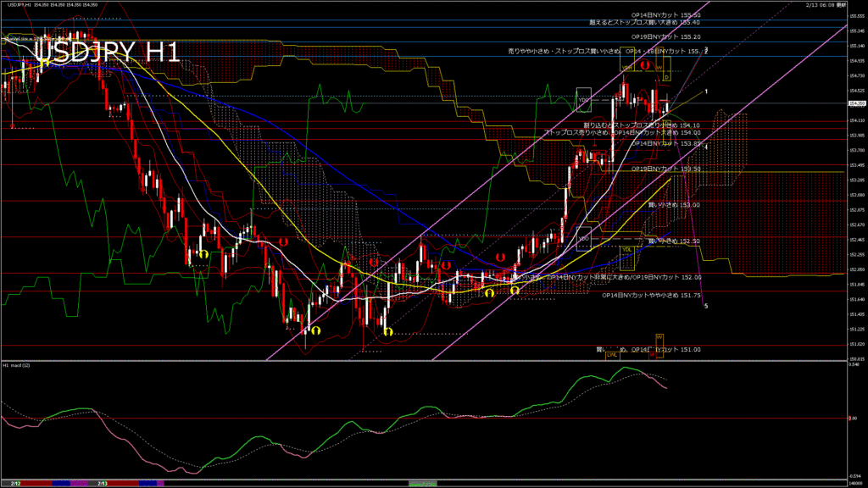Click the 買い小さめ 153.00 order label
868x488 pixels.
pos(674,205)
